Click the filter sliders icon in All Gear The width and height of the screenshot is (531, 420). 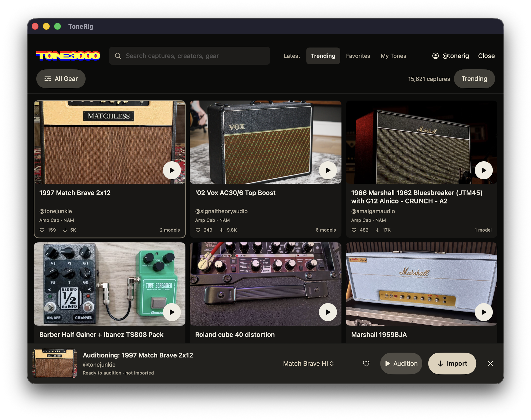coord(47,79)
